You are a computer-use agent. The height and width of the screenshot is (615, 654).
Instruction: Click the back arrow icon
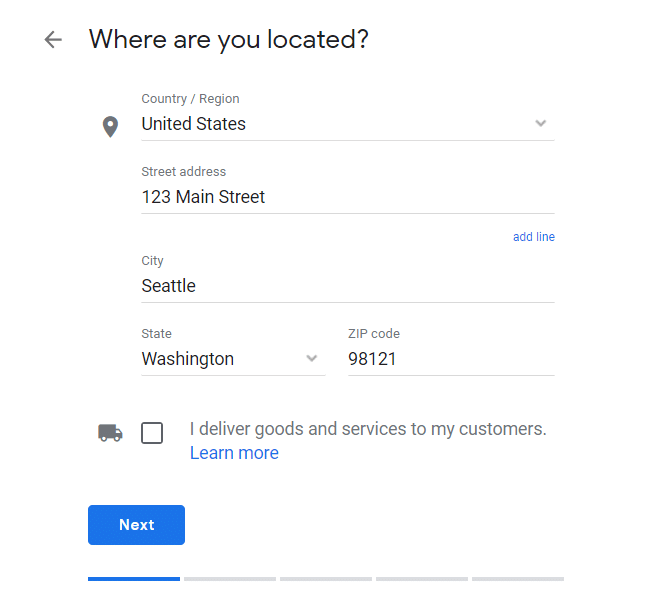[x=53, y=40]
